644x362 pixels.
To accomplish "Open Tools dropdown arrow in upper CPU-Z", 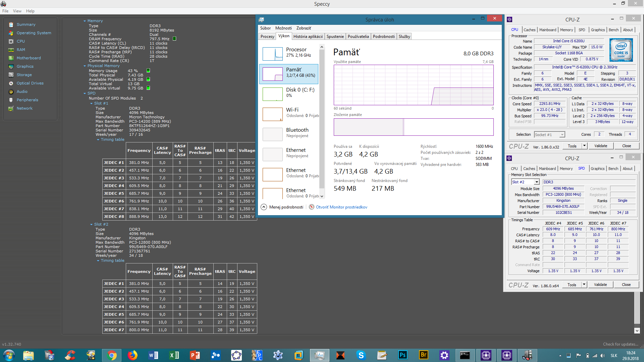I will 585,146.
